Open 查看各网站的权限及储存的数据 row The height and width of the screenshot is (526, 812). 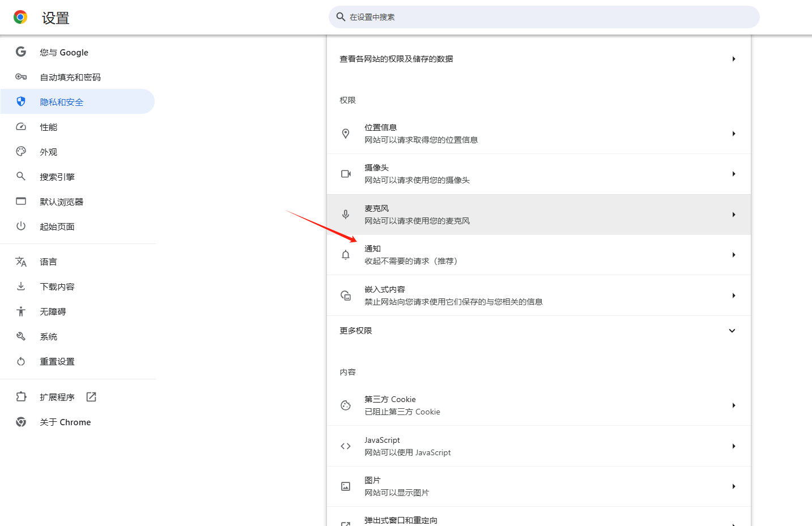click(x=539, y=59)
